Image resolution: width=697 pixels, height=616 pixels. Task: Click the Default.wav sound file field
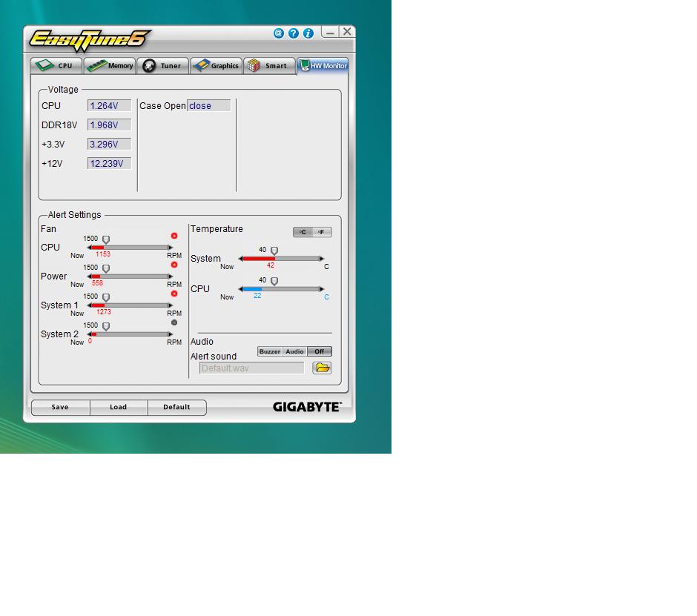tap(251, 368)
